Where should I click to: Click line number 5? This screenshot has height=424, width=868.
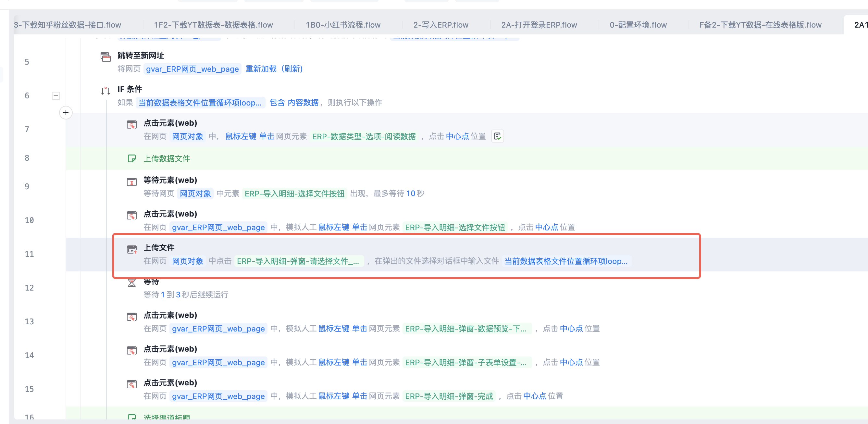tap(27, 62)
